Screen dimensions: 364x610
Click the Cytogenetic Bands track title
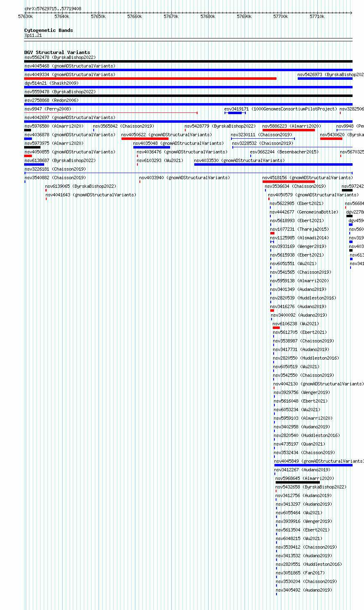coord(49,30)
